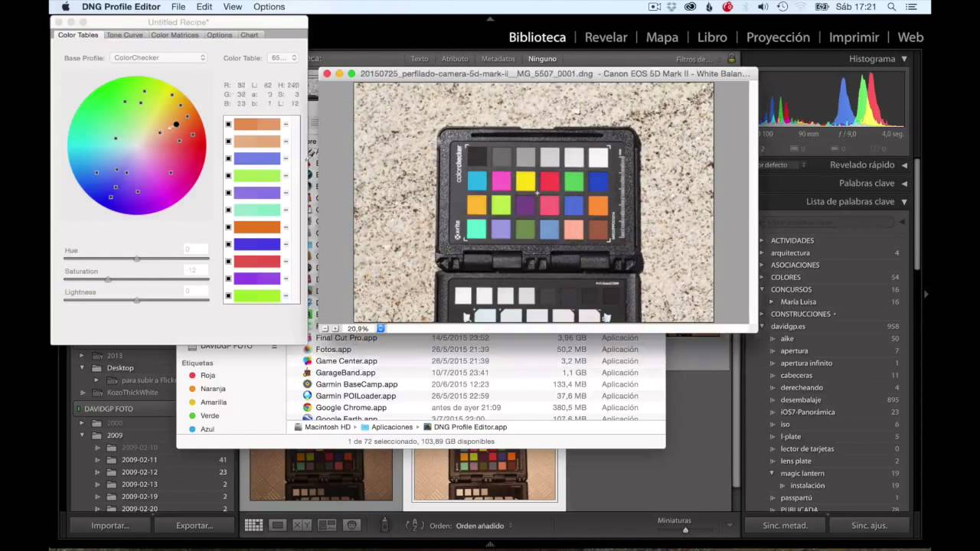Viewport: 980px width, 551px height.
Task: Open the Chart tab
Action: coord(250,35)
